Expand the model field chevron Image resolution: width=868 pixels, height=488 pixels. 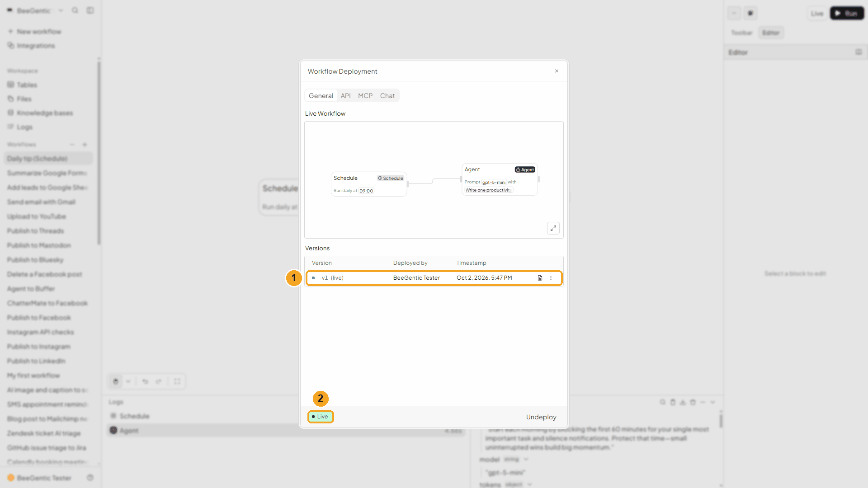(526, 460)
